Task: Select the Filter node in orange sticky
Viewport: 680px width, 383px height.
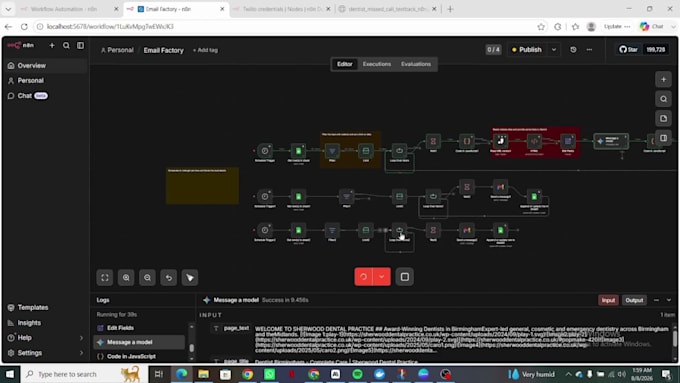Action: click(332, 151)
